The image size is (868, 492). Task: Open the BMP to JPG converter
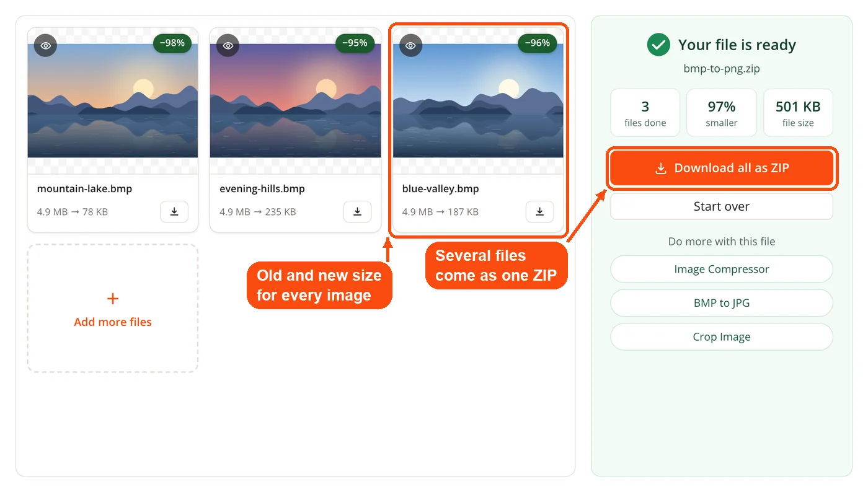point(722,303)
